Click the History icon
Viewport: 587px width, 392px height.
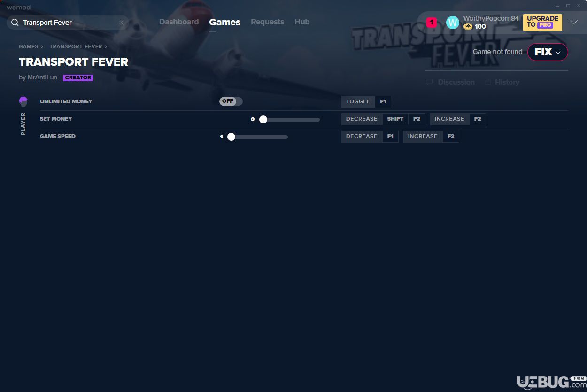pyautogui.click(x=488, y=82)
